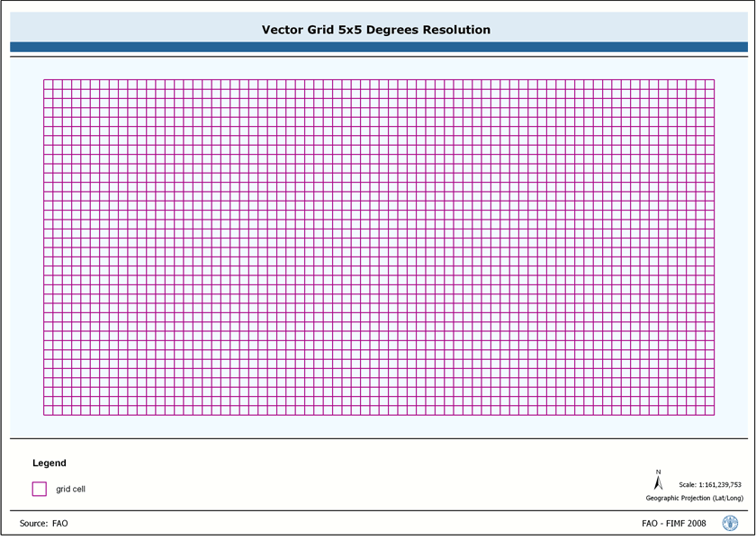The height and width of the screenshot is (540, 756).
Task: Select the bottom-left corner cell of the grid
Action: click(x=49, y=410)
